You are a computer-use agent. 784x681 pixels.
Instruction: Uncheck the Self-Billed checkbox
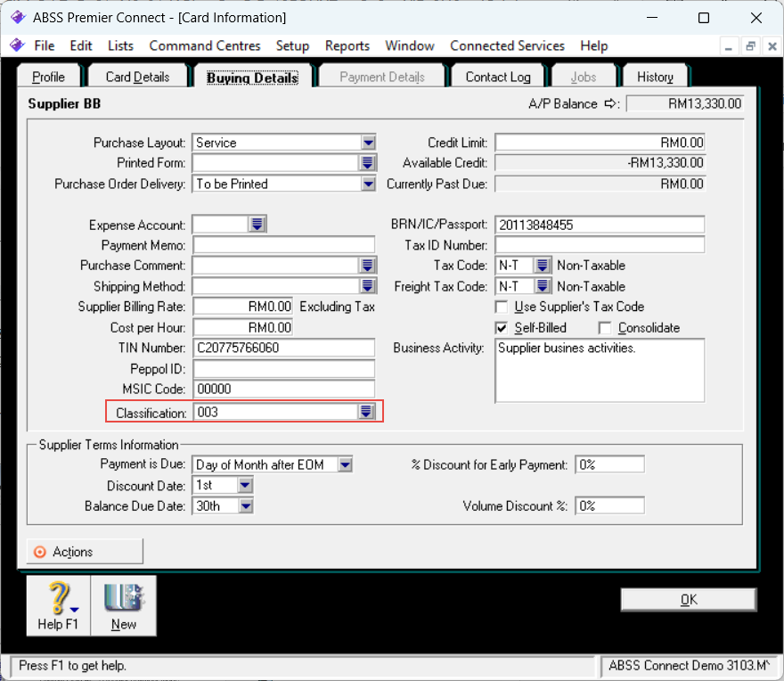point(502,328)
